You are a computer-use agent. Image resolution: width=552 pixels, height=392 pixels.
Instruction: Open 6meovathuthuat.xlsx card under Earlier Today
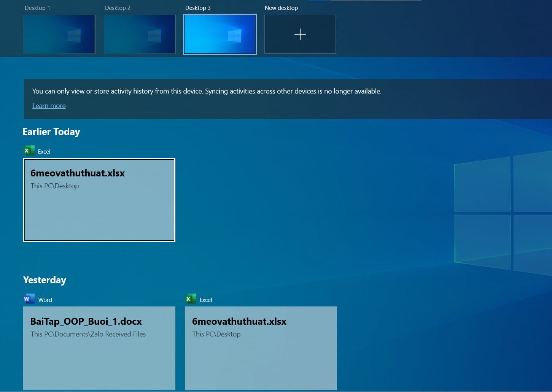pos(99,200)
